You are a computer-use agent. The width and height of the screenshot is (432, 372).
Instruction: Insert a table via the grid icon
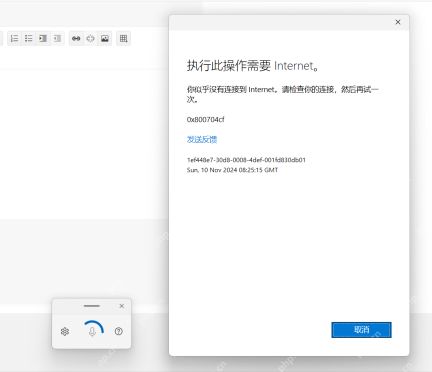[123, 39]
